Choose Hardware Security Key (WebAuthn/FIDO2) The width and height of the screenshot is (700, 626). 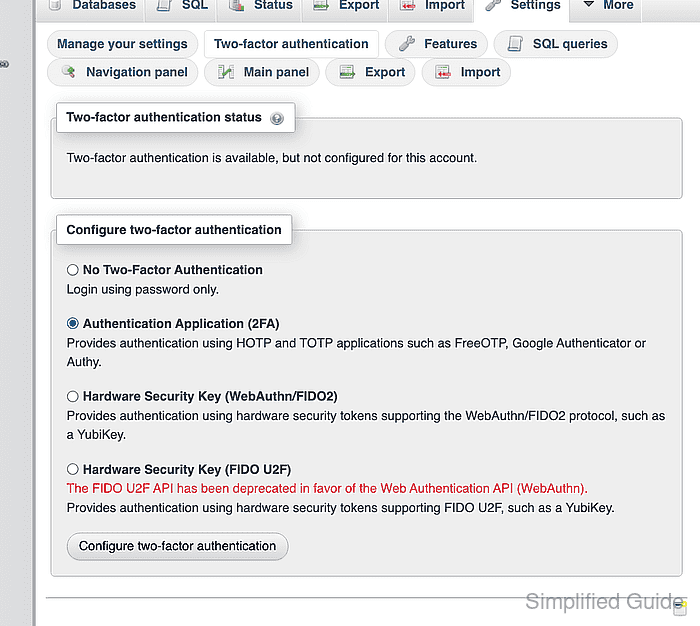pyautogui.click(x=73, y=396)
